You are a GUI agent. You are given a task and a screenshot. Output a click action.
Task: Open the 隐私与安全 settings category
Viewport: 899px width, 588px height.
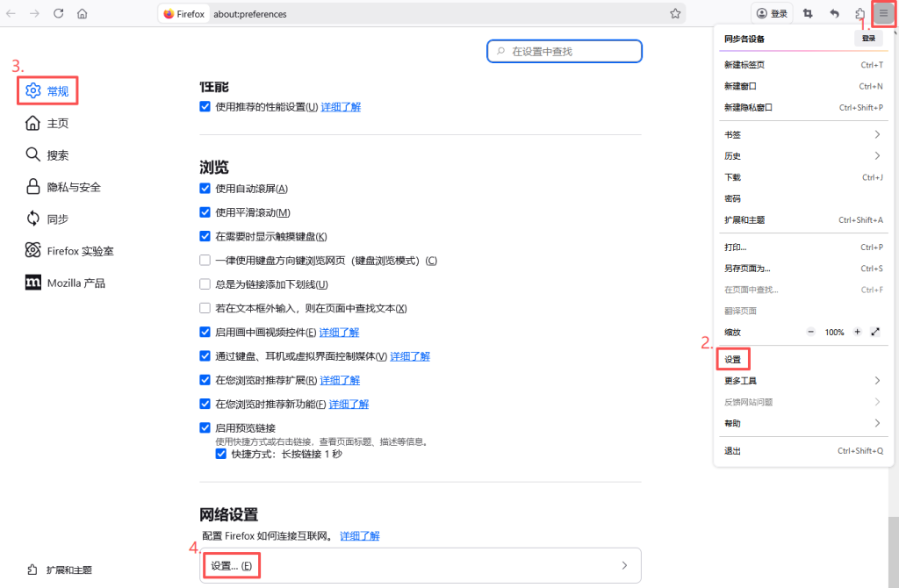[x=74, y=187]
